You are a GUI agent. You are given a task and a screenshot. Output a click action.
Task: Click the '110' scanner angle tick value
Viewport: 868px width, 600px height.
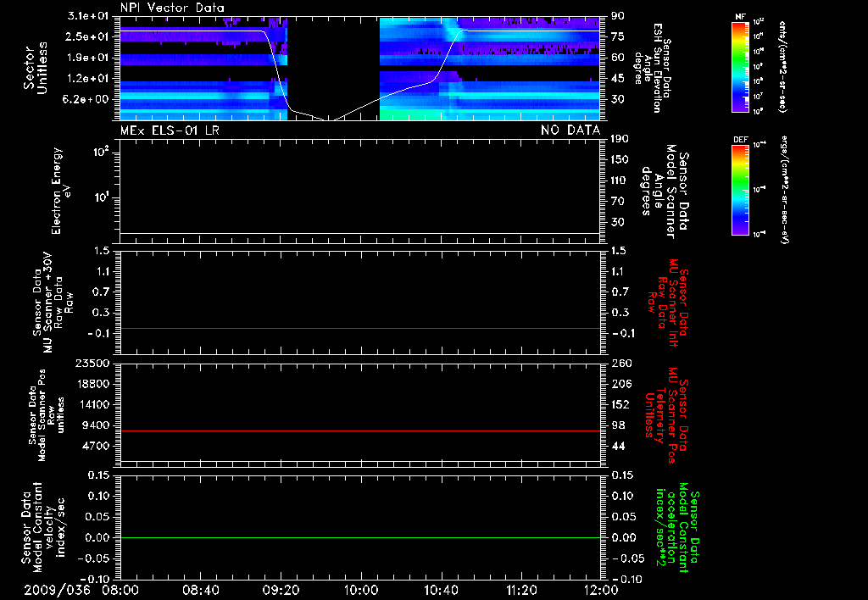point(620,181)
